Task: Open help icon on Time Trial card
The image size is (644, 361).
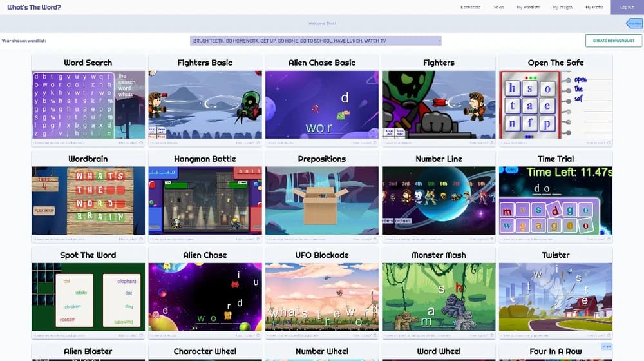Action: coord(609,239)
